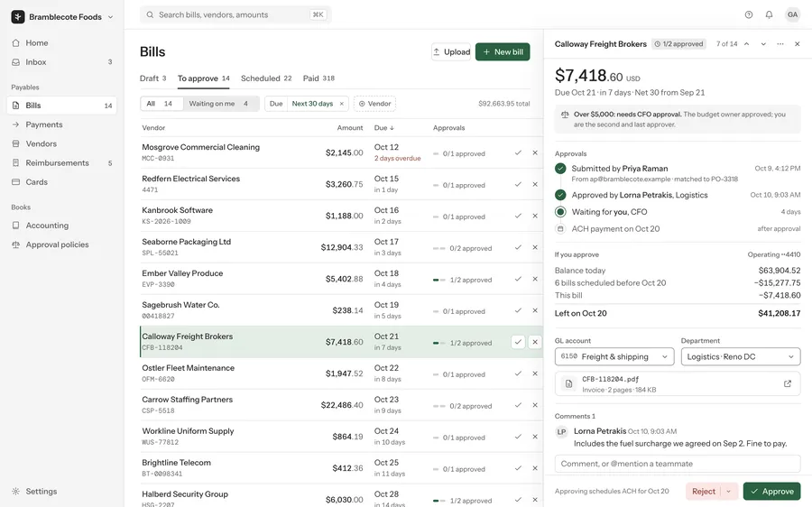Click the green Approve button
This screenshot has width=812, height=507.
click(771, 491)
